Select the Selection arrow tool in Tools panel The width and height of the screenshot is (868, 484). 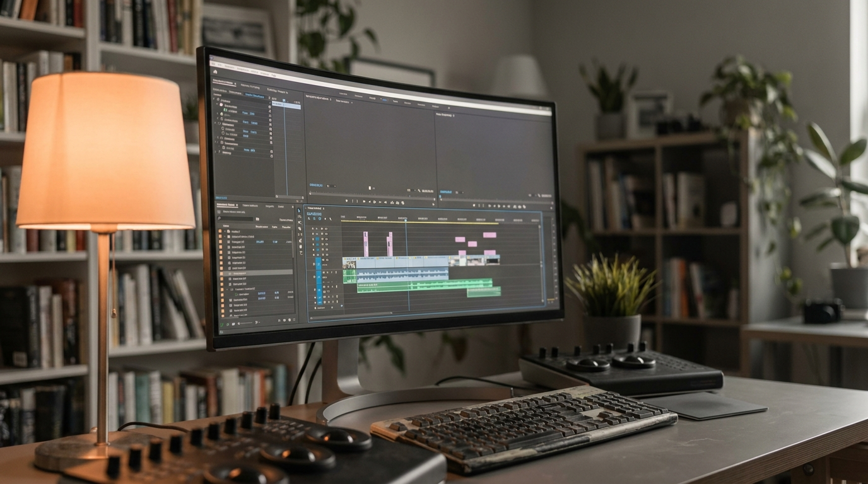pyautogui.click(x=298, y=210)
